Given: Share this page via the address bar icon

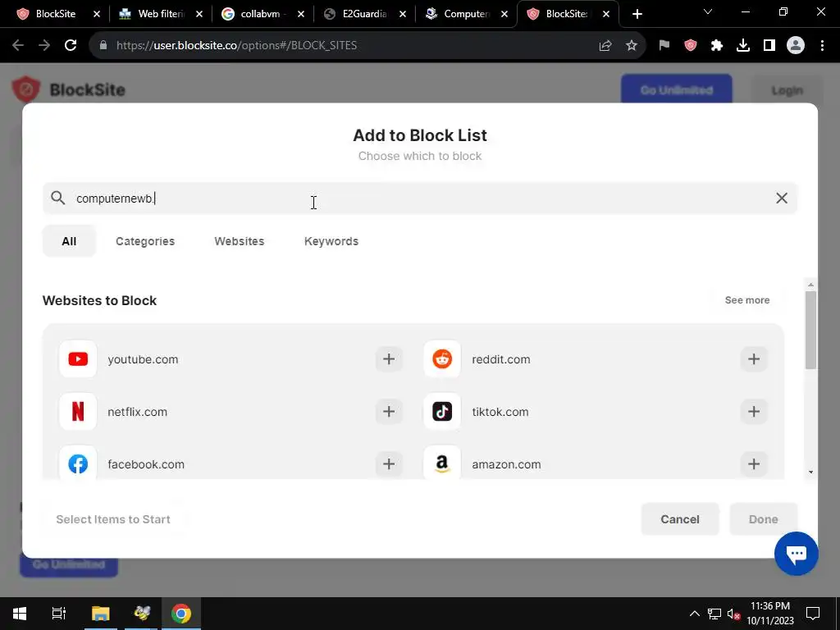Looking at the screenshot, I should click(605, 46).
